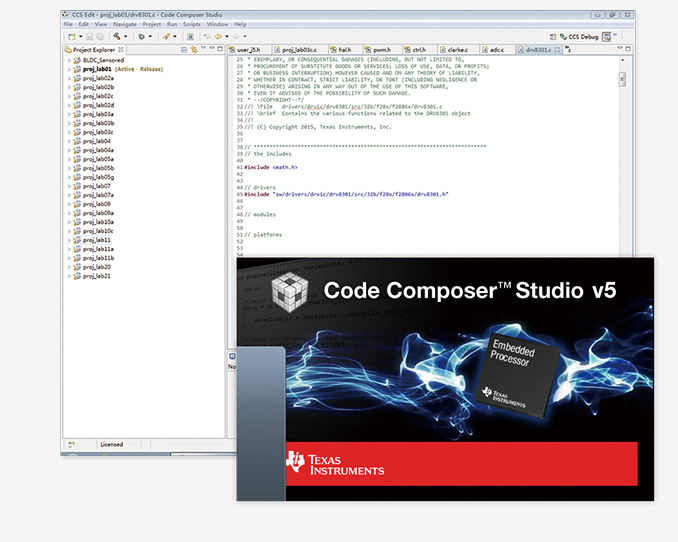Open the View menu
This screenshot has width=678, height=542.
(101, 24)
